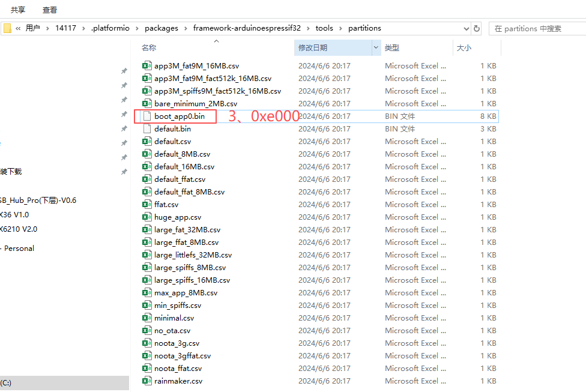Viewport: 586px width, 392px height.
Task: Click the folder icon in address bar
Action: 7,28
